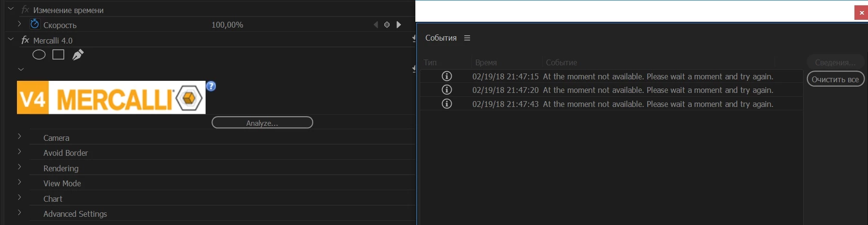
Task: Click the Advanced Settings label
Action: [x=75, y=214]
